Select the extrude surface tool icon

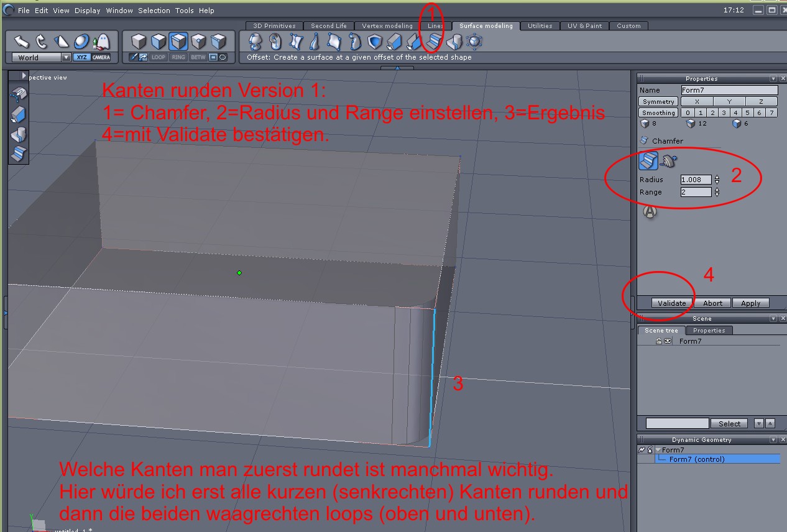(x=395, y=42)
